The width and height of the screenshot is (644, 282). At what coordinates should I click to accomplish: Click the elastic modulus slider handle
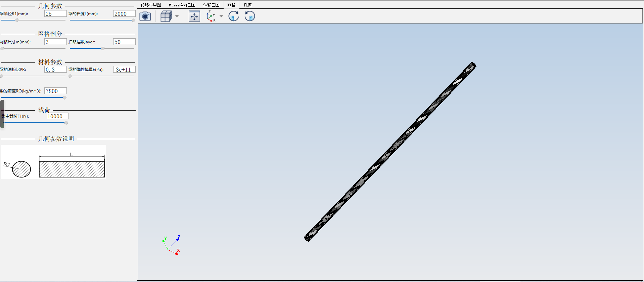[70, 76]
